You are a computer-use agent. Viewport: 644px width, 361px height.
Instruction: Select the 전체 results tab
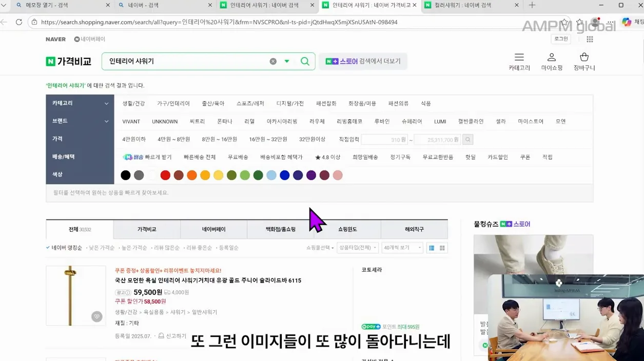(80, 229)
